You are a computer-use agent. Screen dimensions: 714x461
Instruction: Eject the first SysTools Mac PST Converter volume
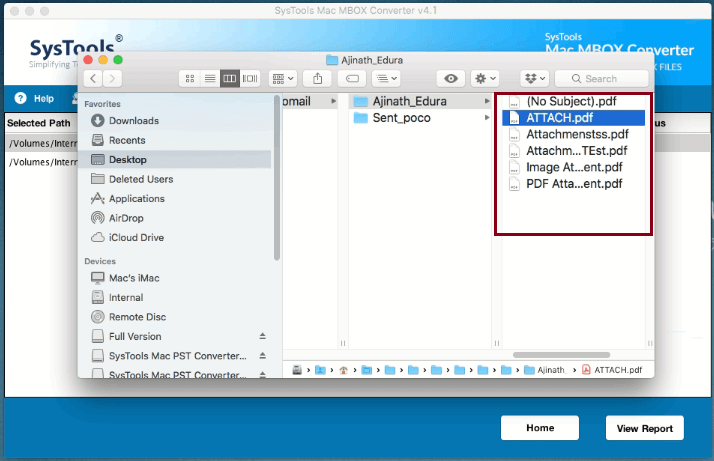(262, 356)
